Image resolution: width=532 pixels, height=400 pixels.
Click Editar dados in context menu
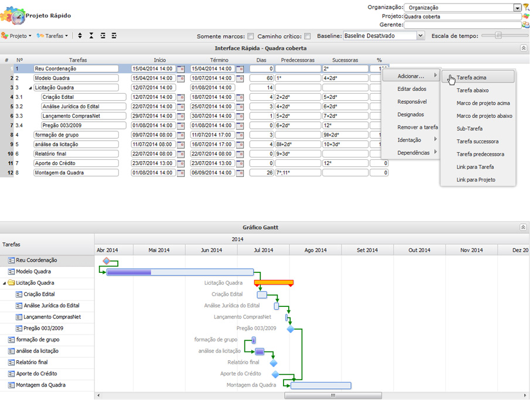coord(411,89)
